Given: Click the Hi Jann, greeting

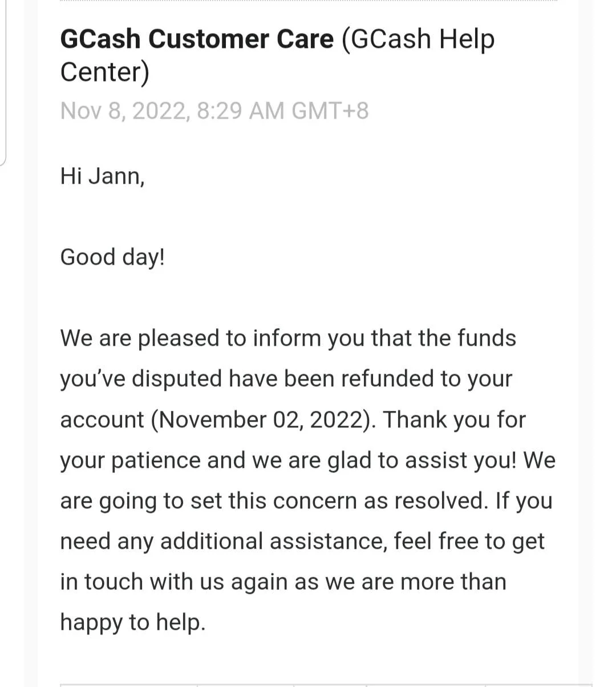Looking at the screenshot, I should (x=103, y=176).
